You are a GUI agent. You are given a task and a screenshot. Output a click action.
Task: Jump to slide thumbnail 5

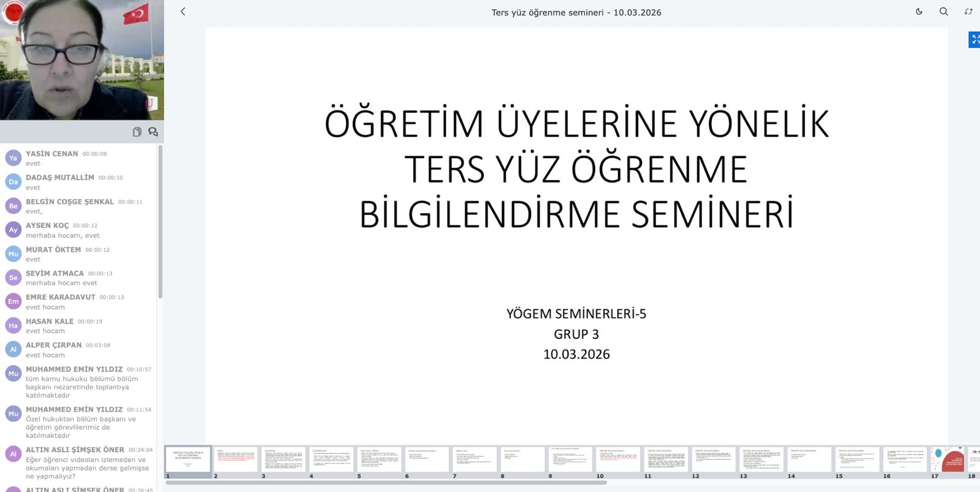pyautogui.click(x=379, y=460)
